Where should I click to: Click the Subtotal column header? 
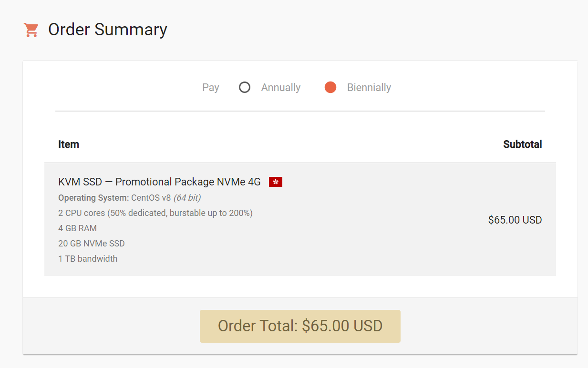(522, 144)
